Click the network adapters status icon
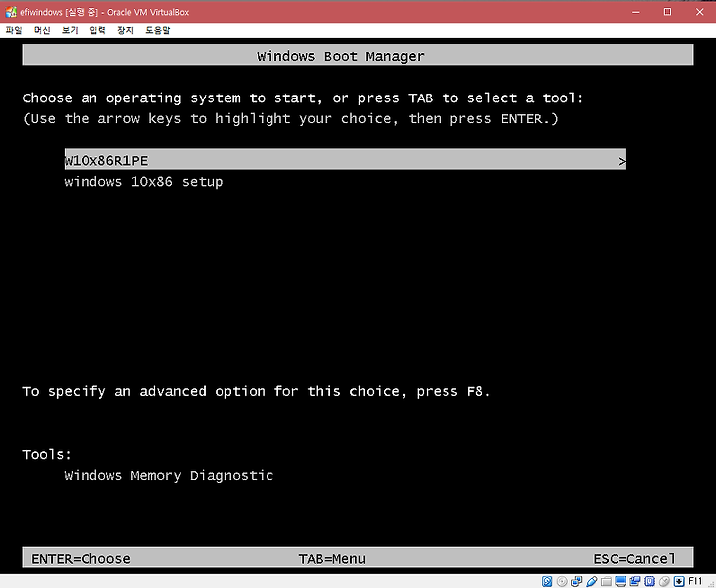This screenshot has height=588, width=716. (576, 581)
